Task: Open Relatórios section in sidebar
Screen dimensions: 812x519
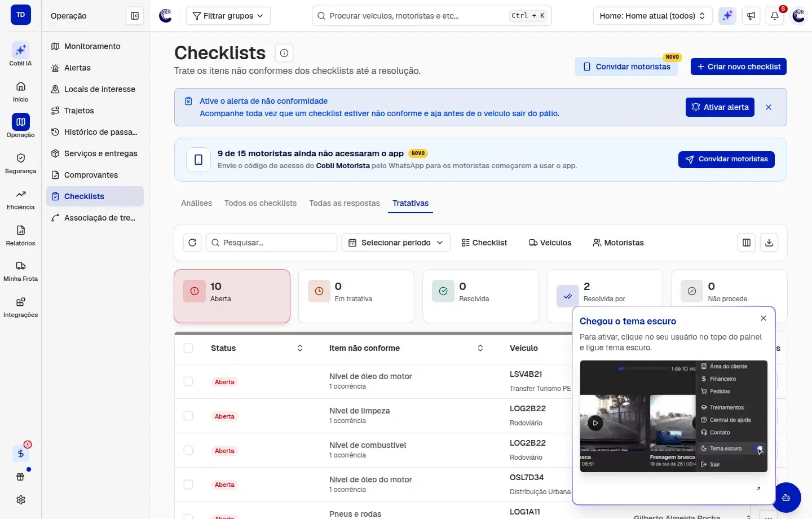Action: (20, 235)
